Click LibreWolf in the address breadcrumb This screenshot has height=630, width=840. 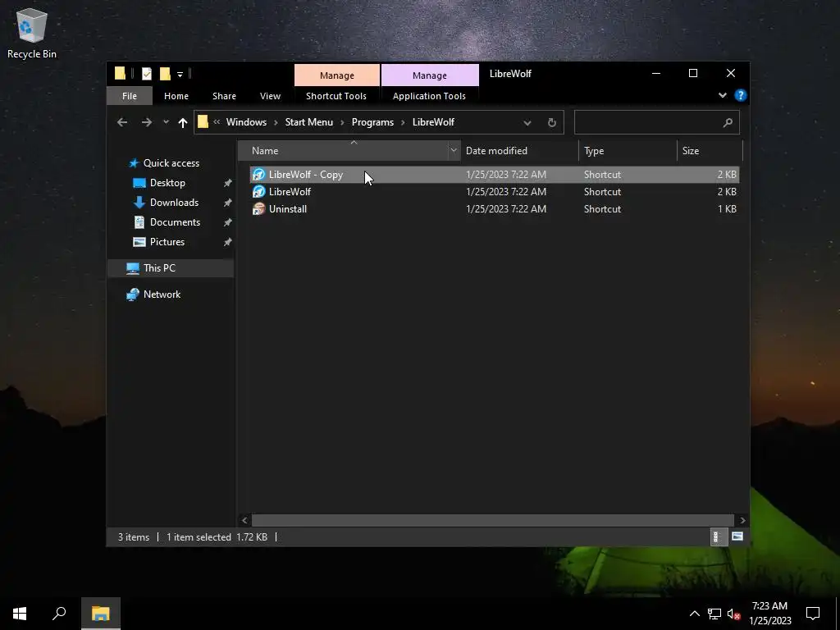(433, 122)
